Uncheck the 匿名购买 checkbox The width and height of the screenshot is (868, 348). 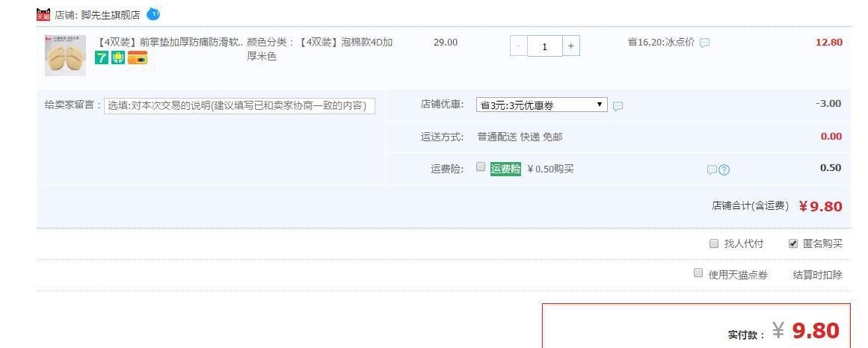793,243
